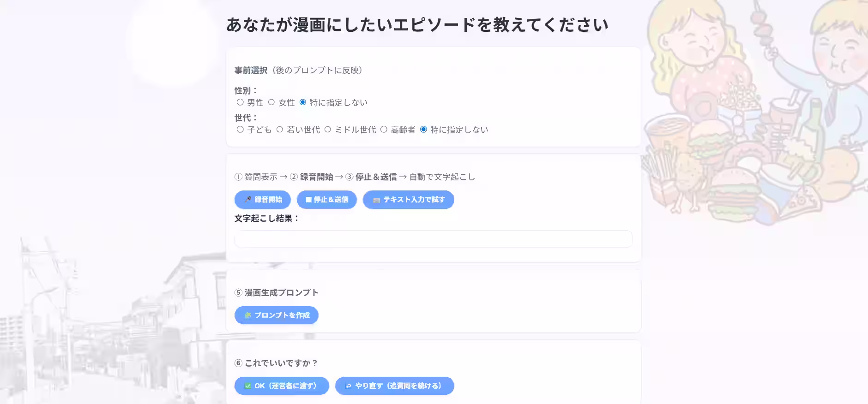Choose ミドル世代 in the generation row
The image size is (868, 404).
[x=328, y=130]
